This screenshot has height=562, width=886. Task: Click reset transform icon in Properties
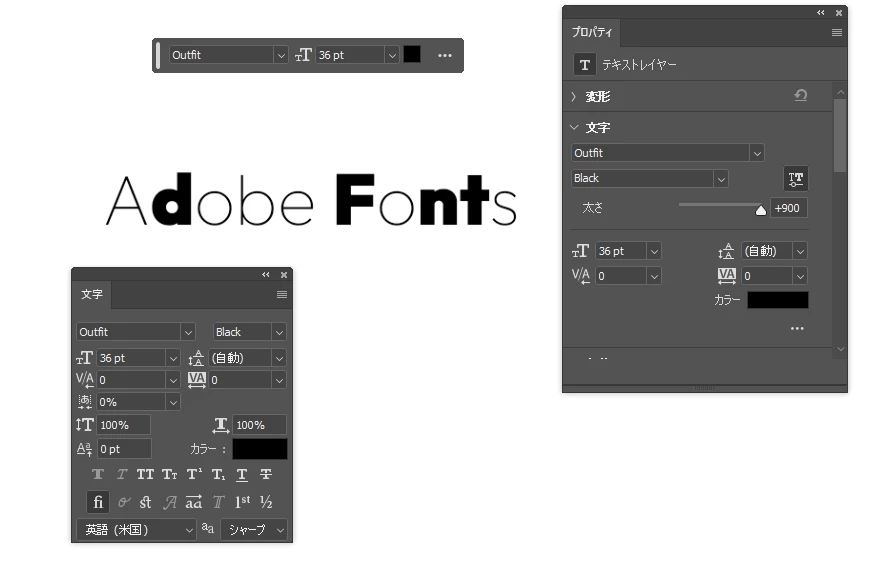click(801, 95)
